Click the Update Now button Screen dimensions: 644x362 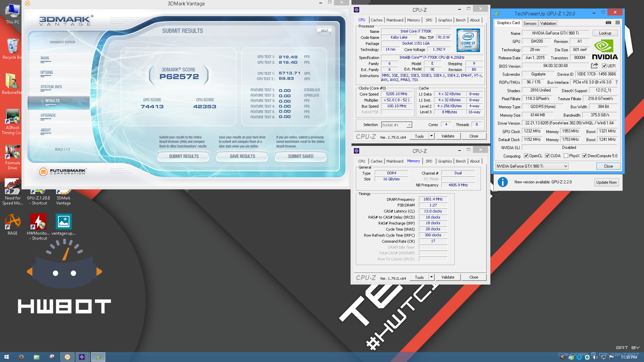(x=606, y=182)
